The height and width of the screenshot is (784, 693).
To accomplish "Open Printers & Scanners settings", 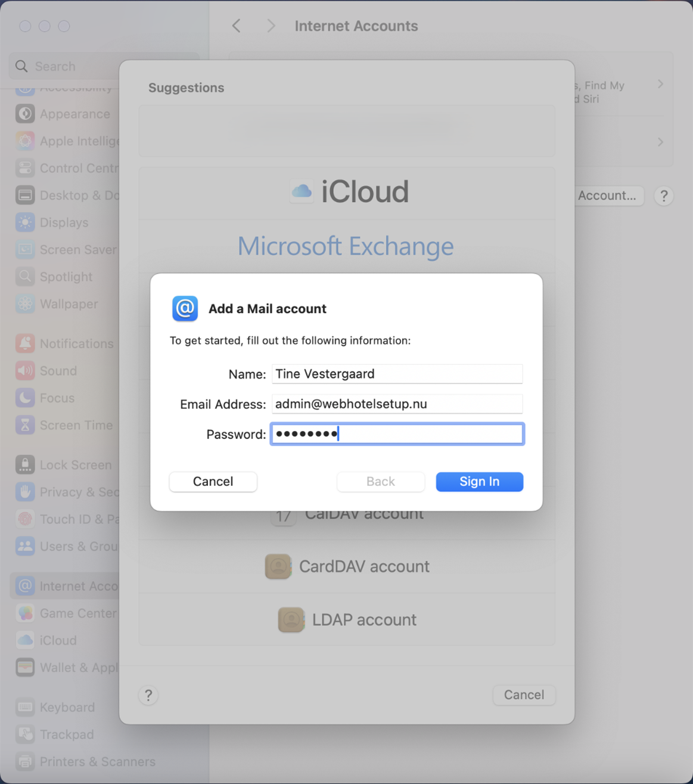I will point(85,761).
